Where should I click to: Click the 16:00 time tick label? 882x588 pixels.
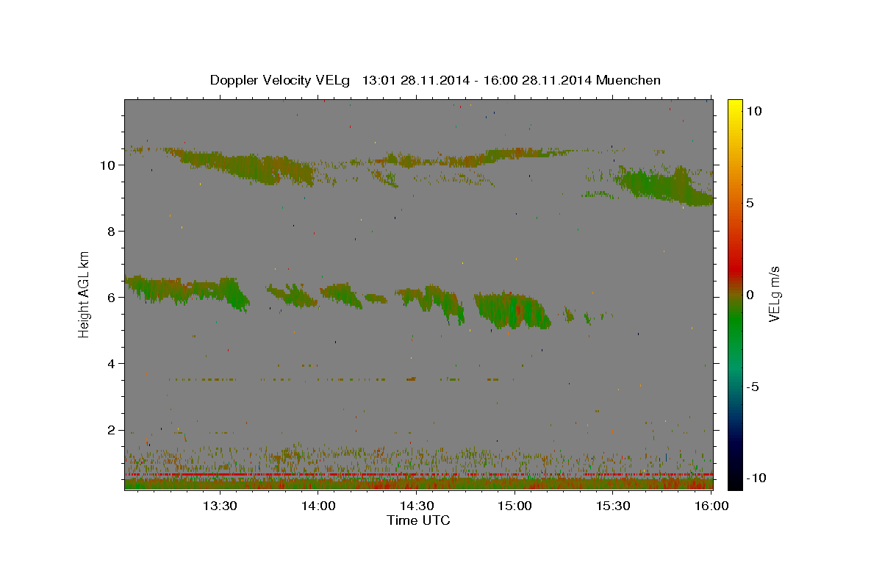pos(711,506)
